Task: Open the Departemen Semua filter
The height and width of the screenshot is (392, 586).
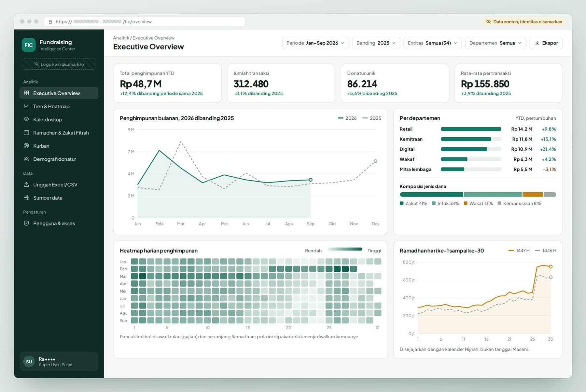Action: [495, 43]
